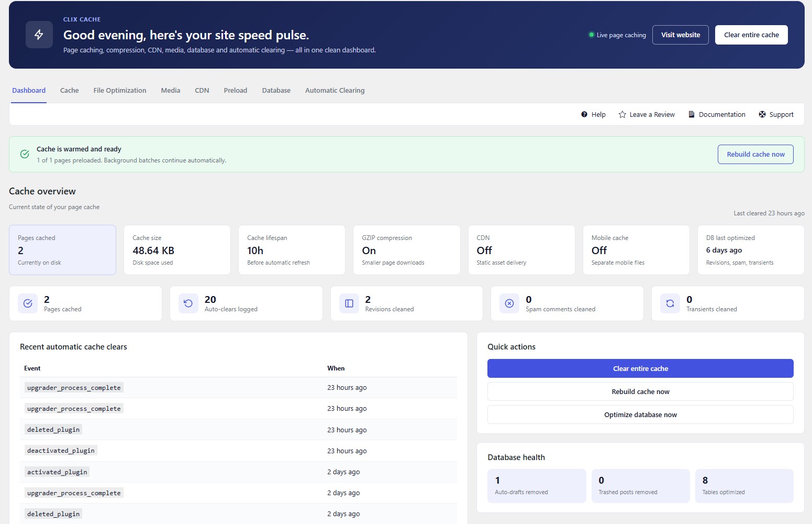Click the activated_plugin event row
Image resolution: width=812 pixels, height=524 pixels.
238,472
